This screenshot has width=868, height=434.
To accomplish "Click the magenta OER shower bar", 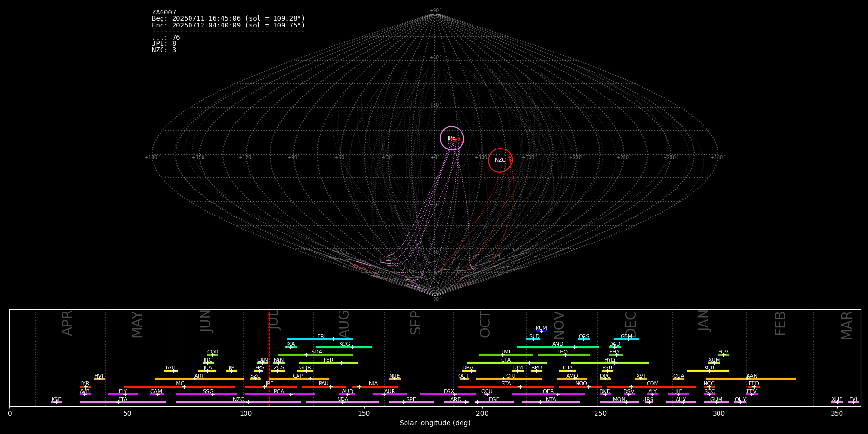I will 548,394.
